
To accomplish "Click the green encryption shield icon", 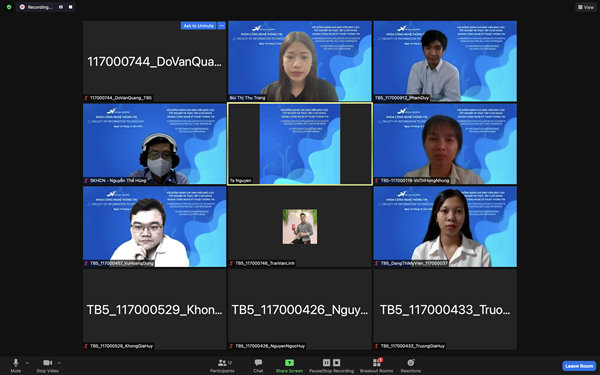I will click(x=9, y=7).
